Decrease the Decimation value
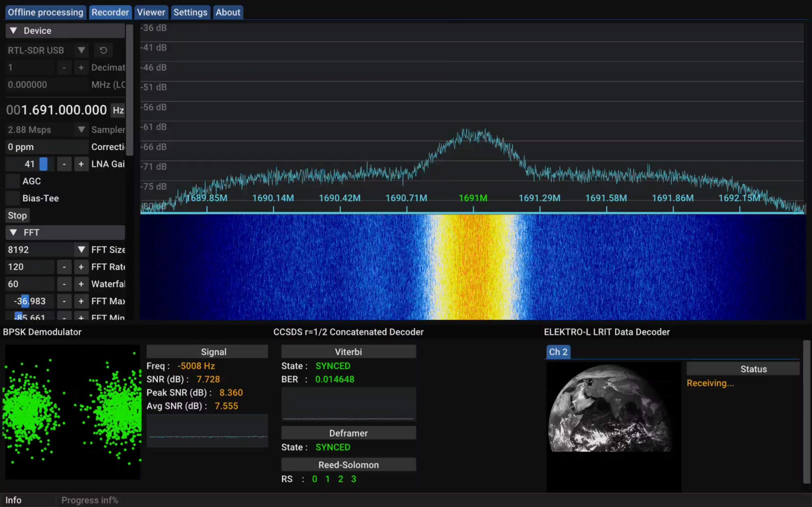This screenshot has width=812, height=507. 64,67
